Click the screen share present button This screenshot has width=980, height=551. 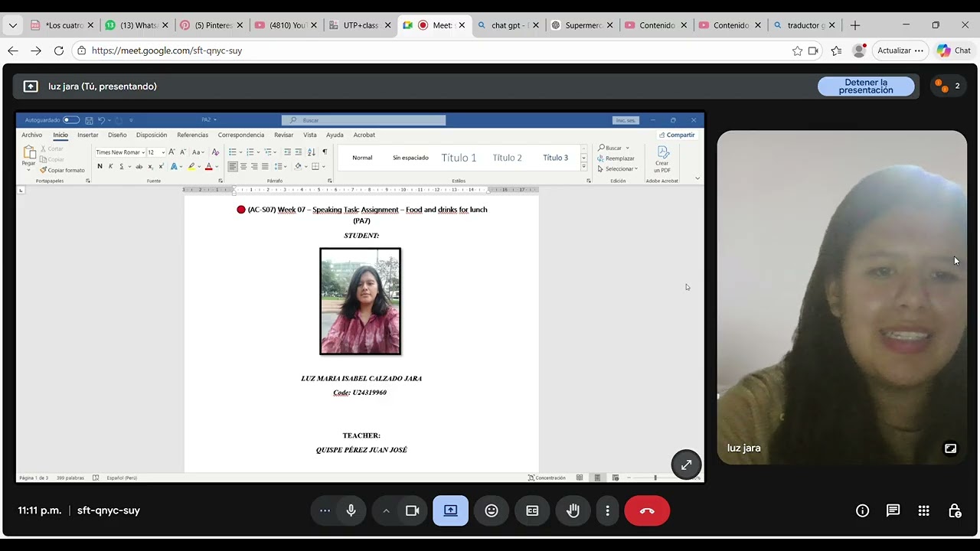click(x=450, y=510)
